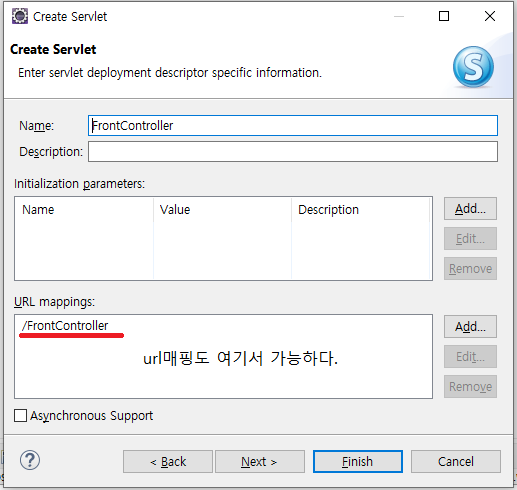Add an initialization parameter
Image resolution: width=517 pixels, height=490 pixels.
pyautogui.click(x=470, y=209)
